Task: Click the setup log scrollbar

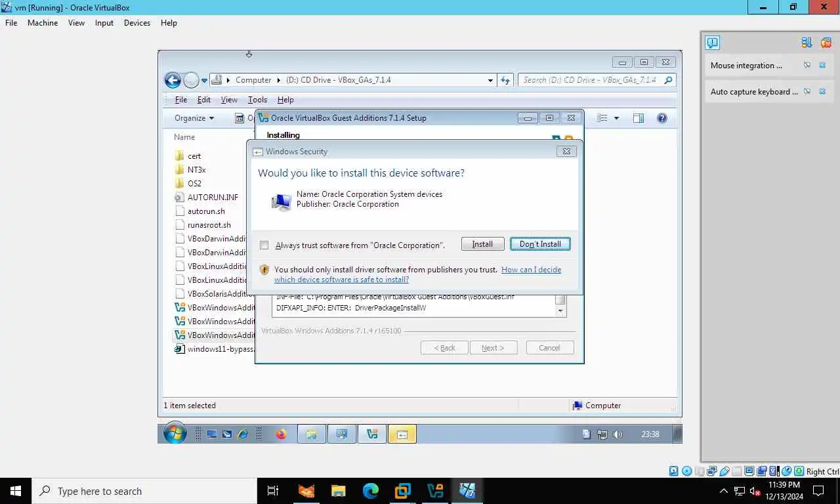Action: [x=560, y=306]
